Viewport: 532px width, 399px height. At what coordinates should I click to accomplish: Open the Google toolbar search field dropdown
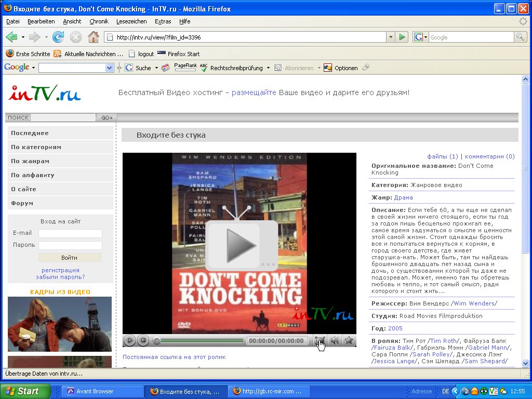(109, 68)
